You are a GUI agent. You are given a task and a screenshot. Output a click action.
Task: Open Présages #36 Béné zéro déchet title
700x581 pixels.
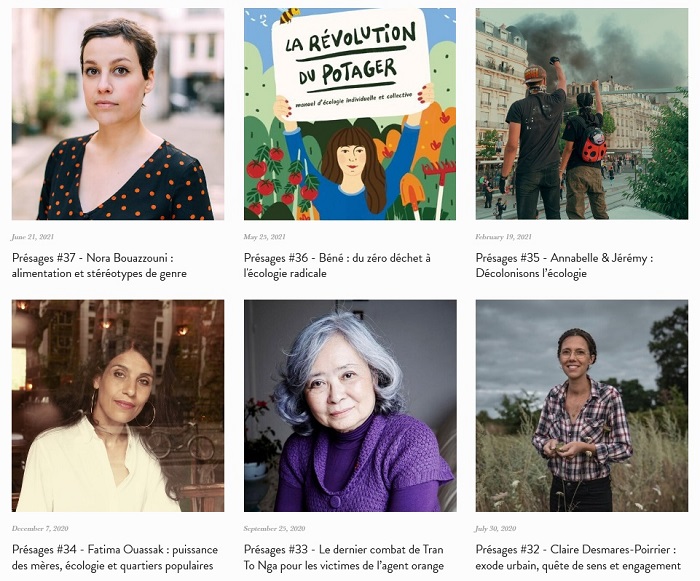(x=337, y=265)
